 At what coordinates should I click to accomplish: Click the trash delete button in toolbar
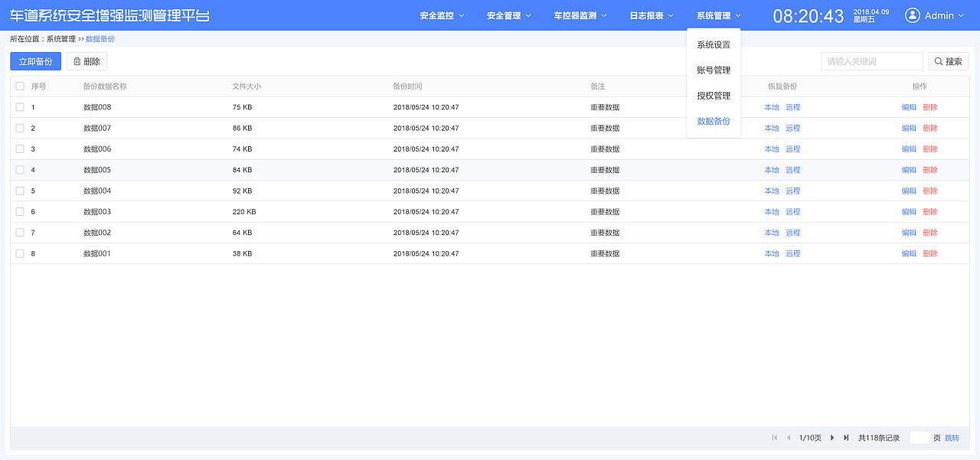pyautogui.click(x=87, y=61)
